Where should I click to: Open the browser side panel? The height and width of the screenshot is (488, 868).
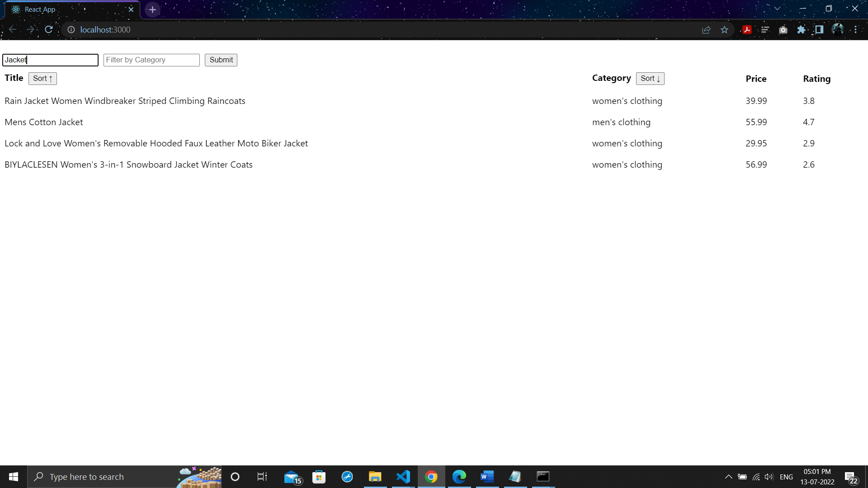(x=819, y=30)
